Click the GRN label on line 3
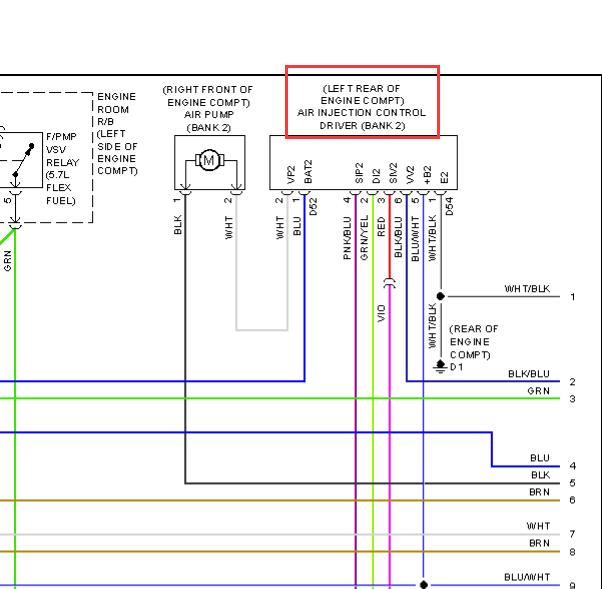Image resolution: width=602 pixels, height=589 pixels. click(538, 391)
